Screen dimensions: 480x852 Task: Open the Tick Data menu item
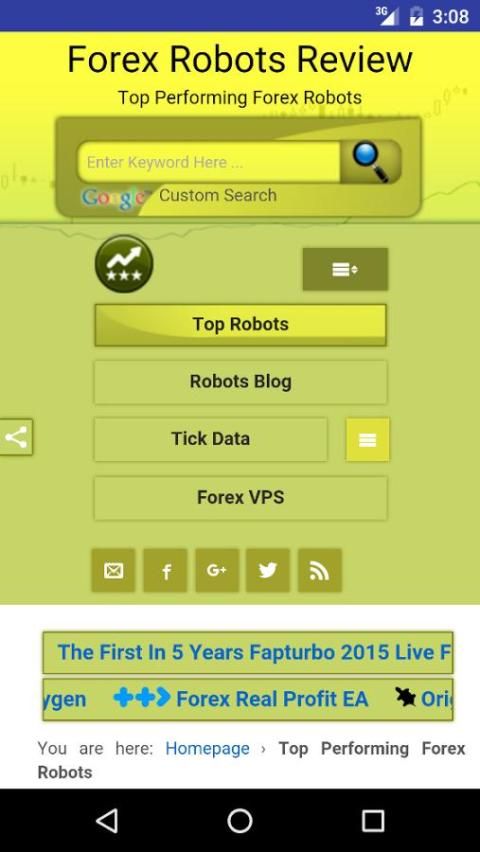pos(211,439)
